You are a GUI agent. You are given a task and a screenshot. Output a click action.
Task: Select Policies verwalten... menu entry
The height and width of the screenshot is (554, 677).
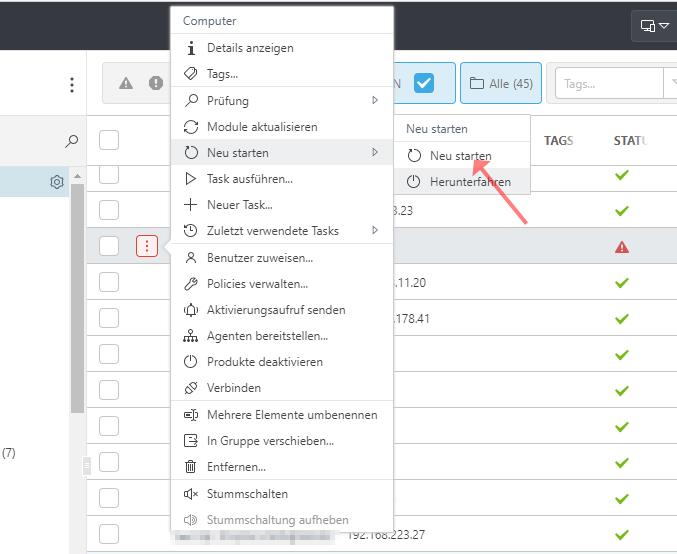[282, 284]
